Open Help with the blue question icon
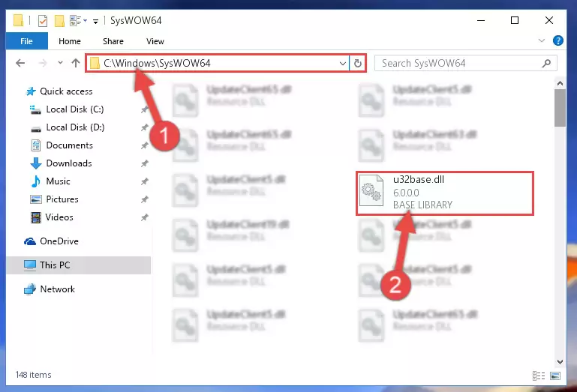This screenshot has height=392, width=577. (x=557, y=40)
